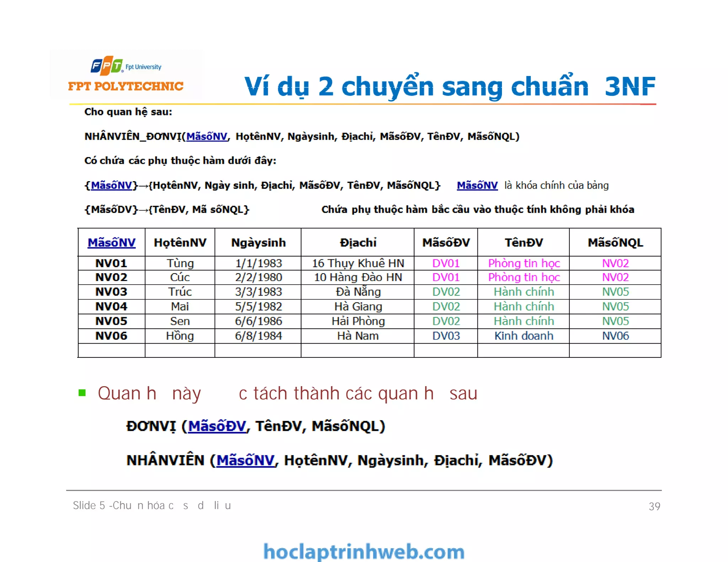The height and width of the screenshot is (562, 728).
Task: Click the Hải Phòng address cell
Action: 358,321
